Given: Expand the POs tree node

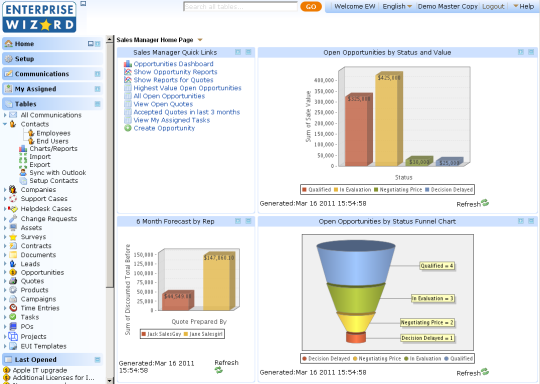Looking at the screenshot, I should click(5, 326).
